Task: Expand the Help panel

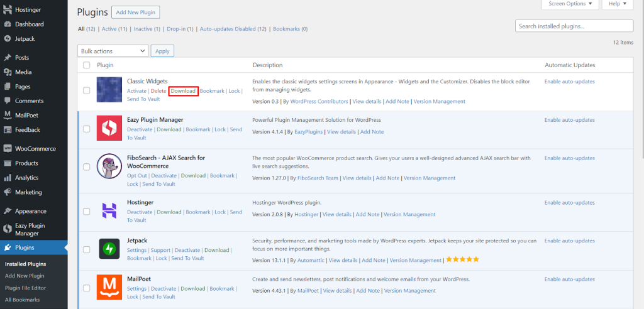Action: coord(618,4)
